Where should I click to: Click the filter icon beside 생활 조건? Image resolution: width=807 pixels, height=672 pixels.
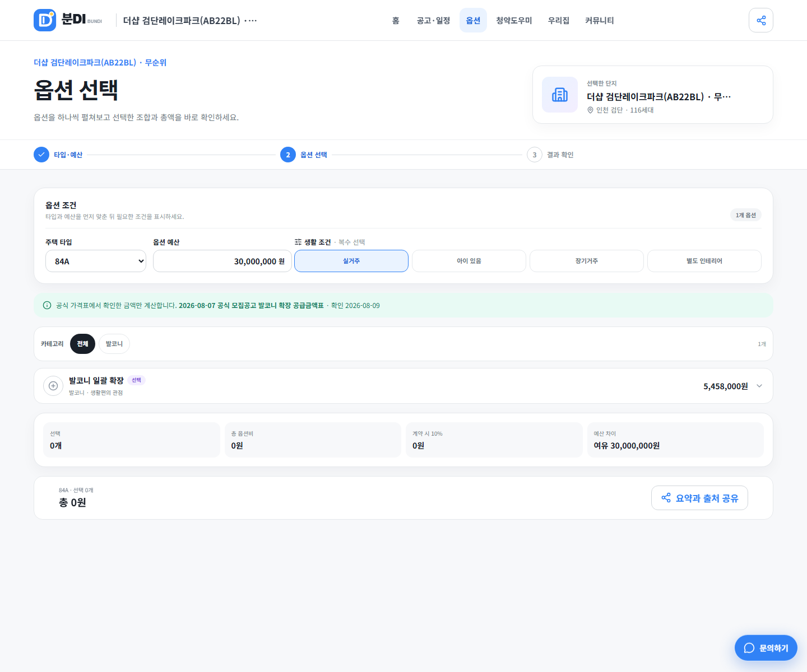point(298,242)
